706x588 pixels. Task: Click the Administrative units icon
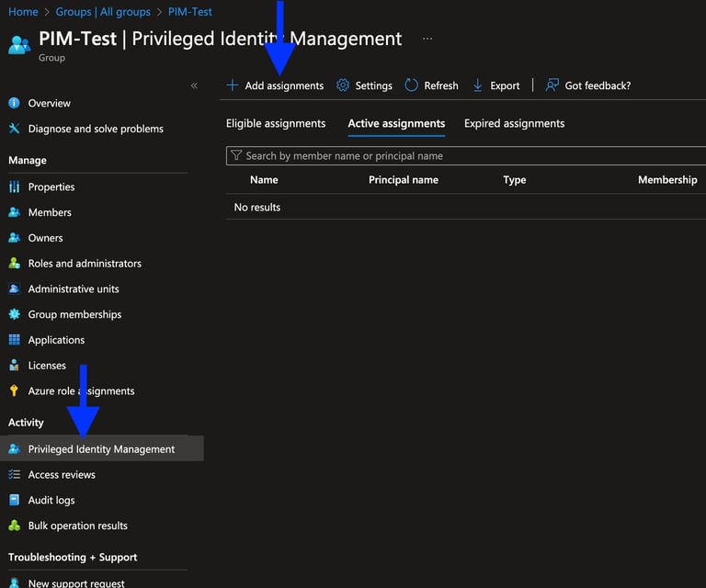15,288
